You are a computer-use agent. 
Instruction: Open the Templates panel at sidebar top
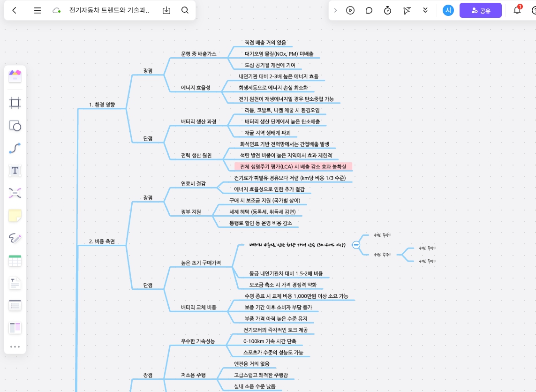point(15,76)
